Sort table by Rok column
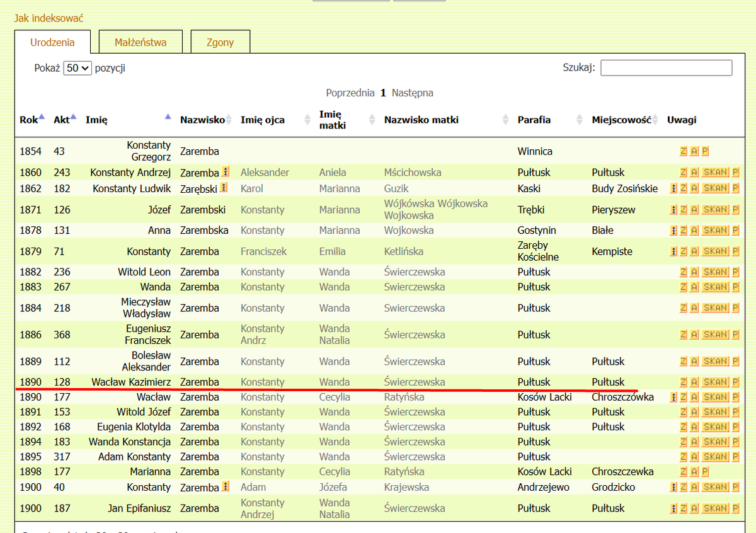Image resolution: width=756 pixels, height=533 pixels. pos(32,120)
